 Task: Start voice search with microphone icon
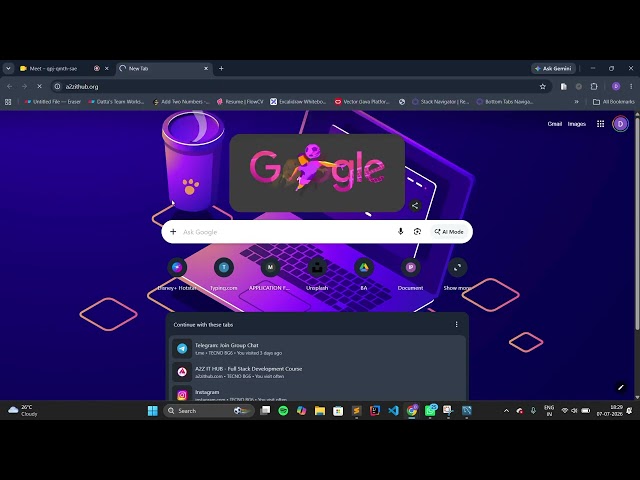pyautogui.click(x=400, y=231)
